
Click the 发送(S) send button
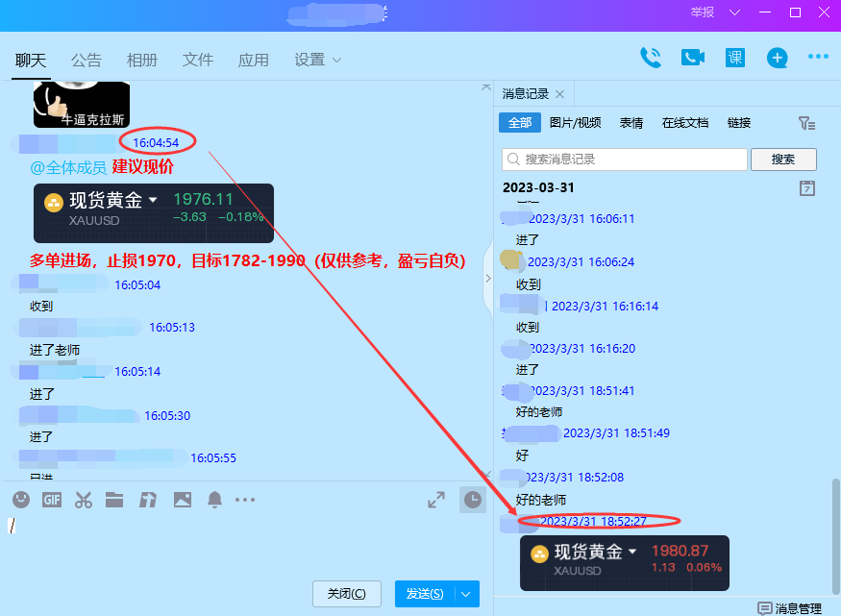click(426, 594)
